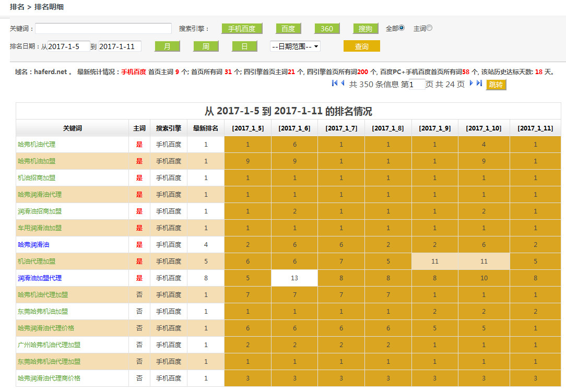The height and width of the screenshot is (392, 566).
Task: Click the 搜索引擎 column header
Action: click(169, 128)
